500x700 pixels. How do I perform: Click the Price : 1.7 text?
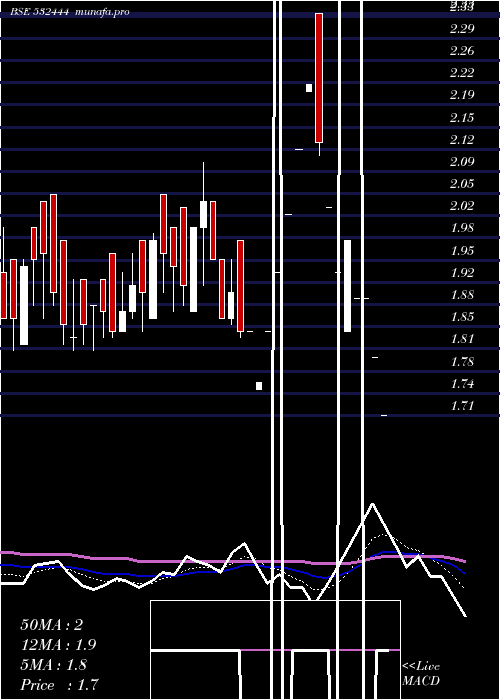click(x=59, y=685)
